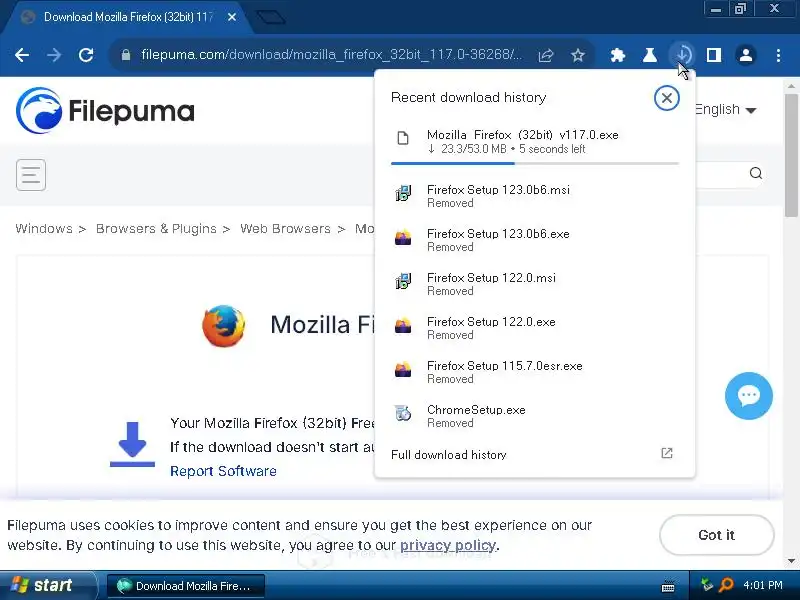Click the download progress bar for Firefox v117.0
The width and height of the screenshot is (800, 600).
535,163
